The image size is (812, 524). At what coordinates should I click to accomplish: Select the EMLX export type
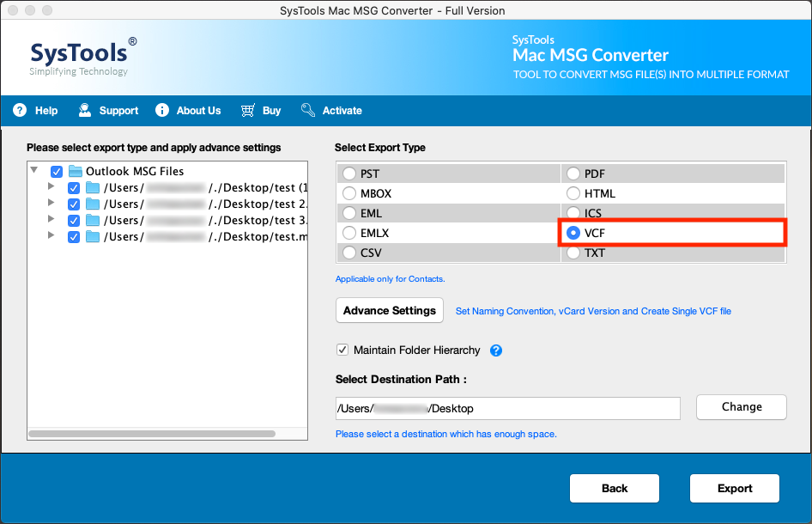tap(349, 233)
